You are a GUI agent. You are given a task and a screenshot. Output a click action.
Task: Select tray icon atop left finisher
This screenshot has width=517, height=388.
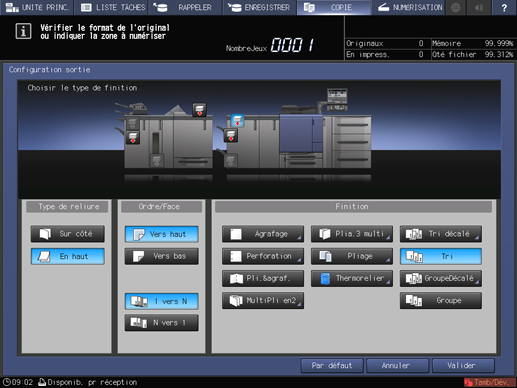point(199,110)
